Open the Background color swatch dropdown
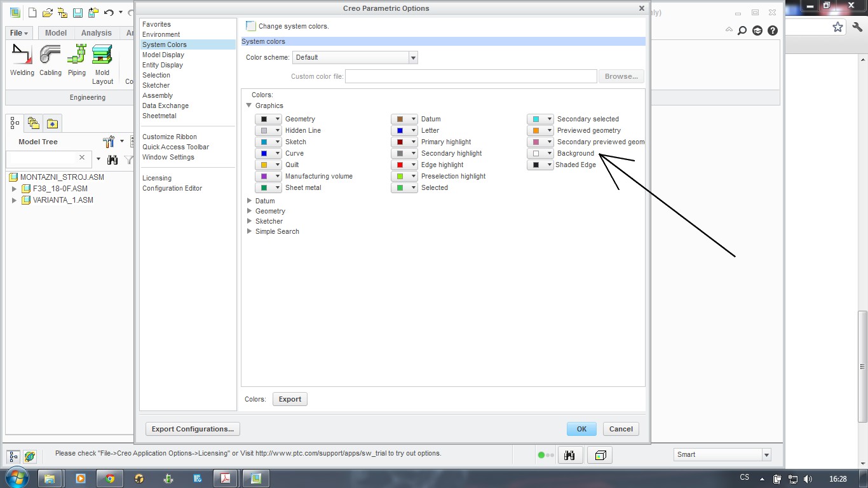868x488 pixels. 540,153
